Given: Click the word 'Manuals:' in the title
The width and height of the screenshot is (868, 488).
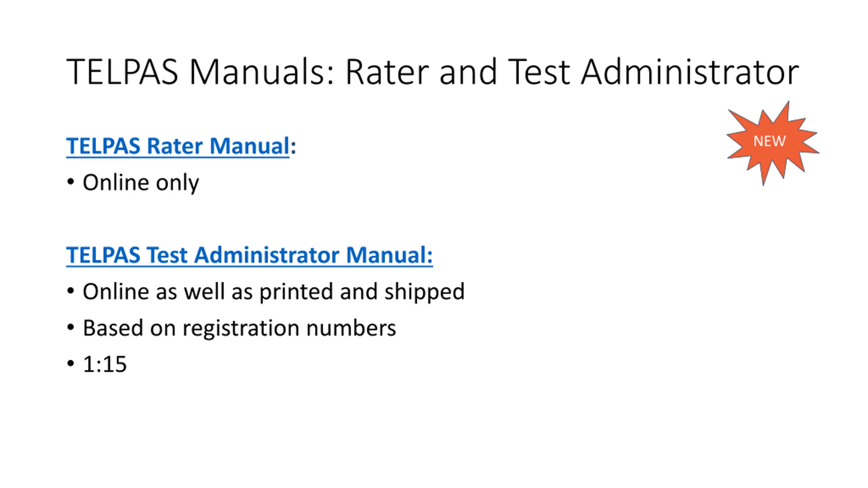Looking at the screenshot, I should (x=262, y=72).
